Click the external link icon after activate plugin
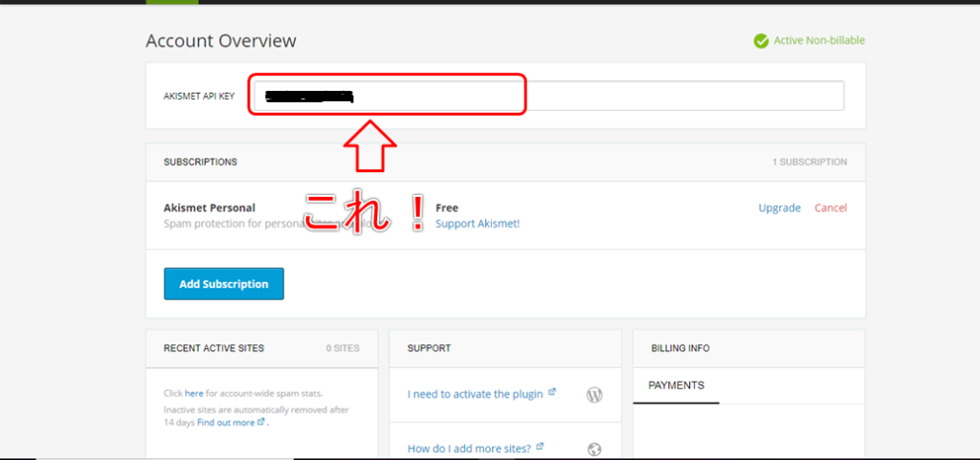Viewport: 980px width, 460px height. [552, 392]
